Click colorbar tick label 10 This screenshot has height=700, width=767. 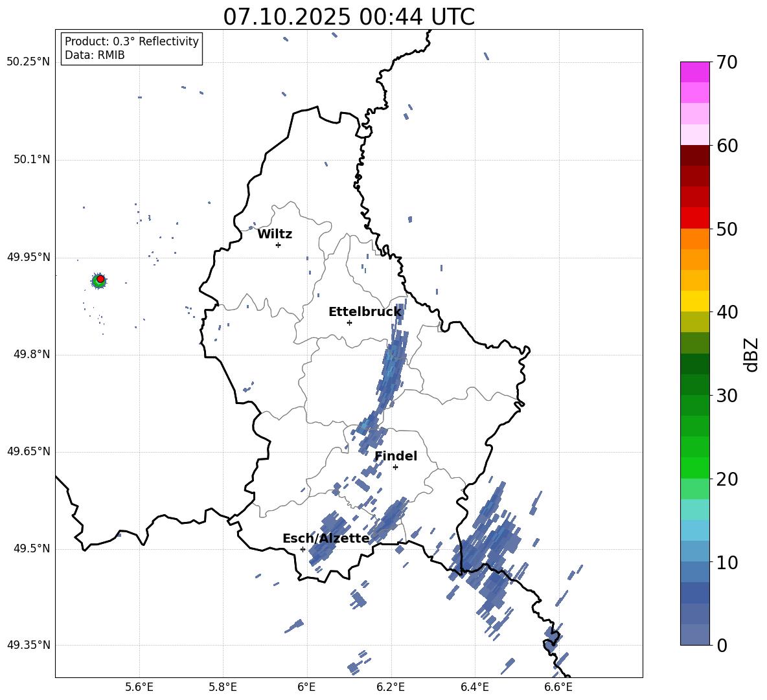[x=727, y=563]
